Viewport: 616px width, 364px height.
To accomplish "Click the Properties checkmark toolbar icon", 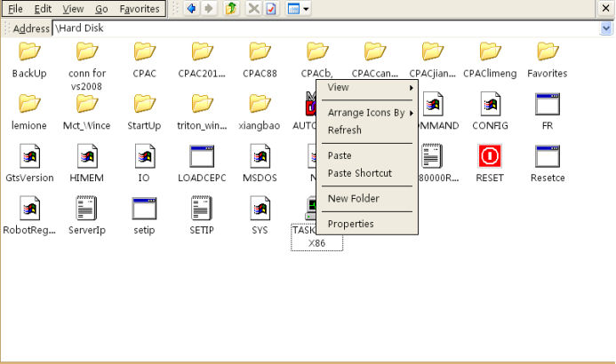I will tap(271, 8).
